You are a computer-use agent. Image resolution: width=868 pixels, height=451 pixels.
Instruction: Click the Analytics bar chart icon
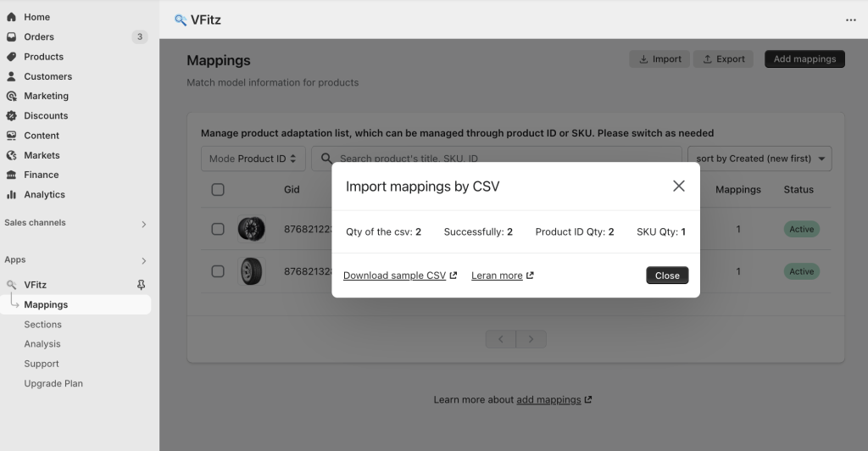click(11, 195)
